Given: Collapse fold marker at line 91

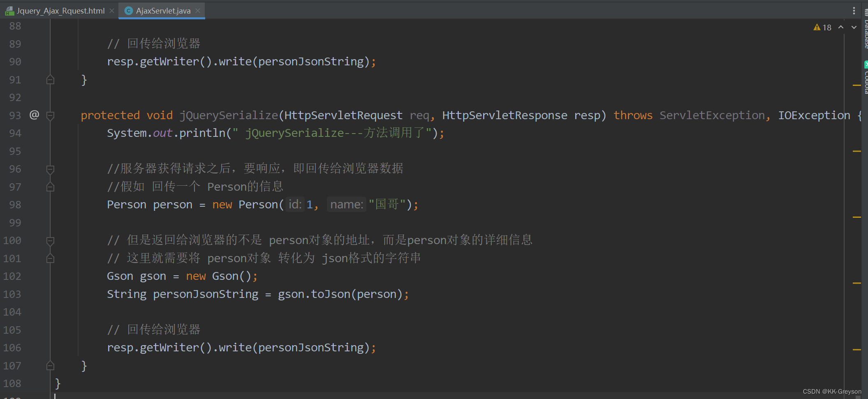Looking at the screenshot, I should pyautogui.click(x=50, y=80).
